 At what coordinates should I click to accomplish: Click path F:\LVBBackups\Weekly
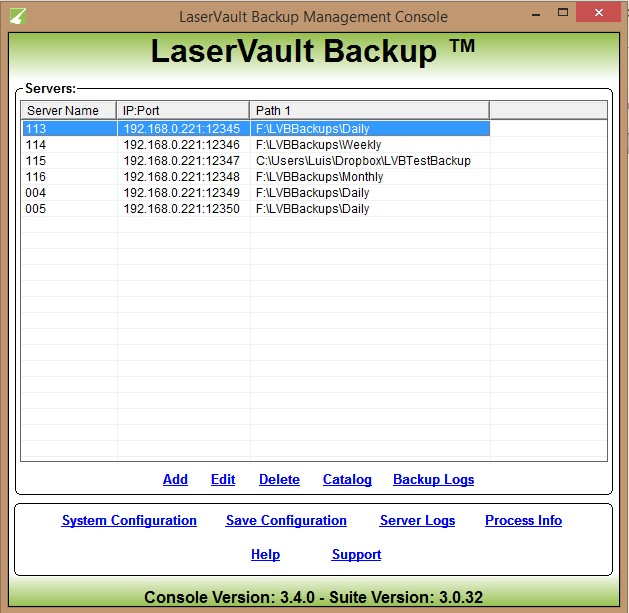[x=319, y=145]
